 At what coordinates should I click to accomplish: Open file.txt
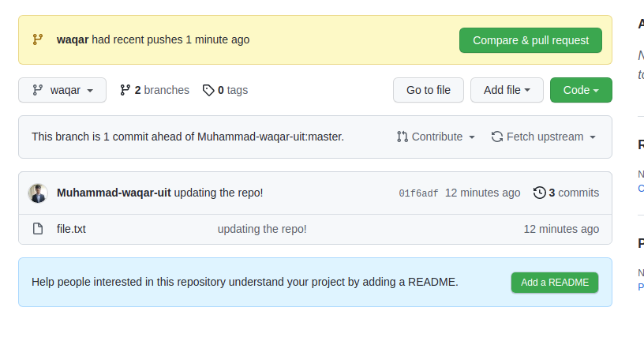71,229
